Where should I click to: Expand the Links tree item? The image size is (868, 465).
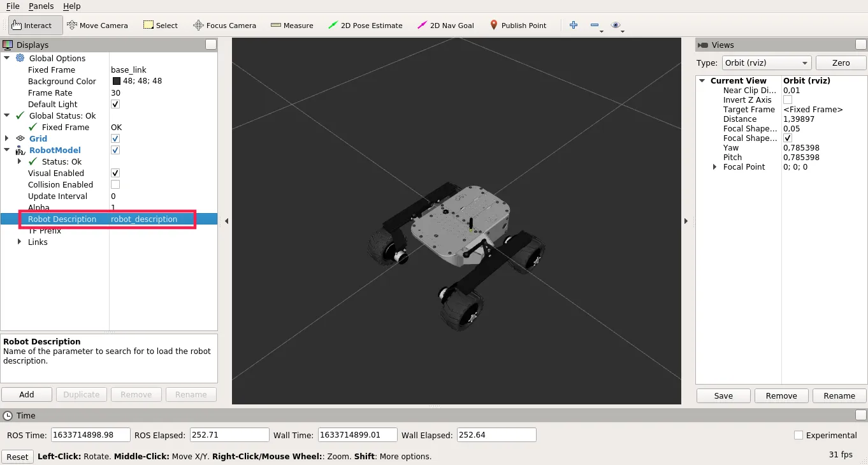(x=18, y=242)
